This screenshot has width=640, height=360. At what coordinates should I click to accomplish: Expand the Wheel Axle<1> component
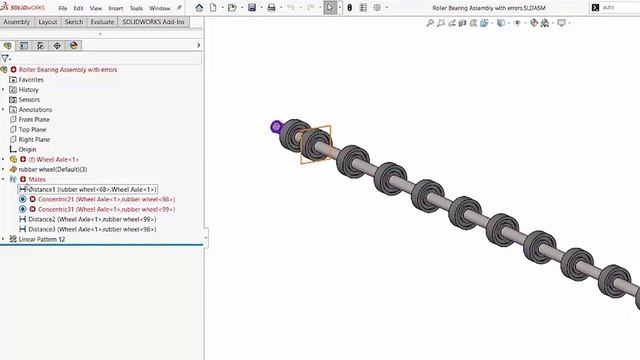pos(3,159)
